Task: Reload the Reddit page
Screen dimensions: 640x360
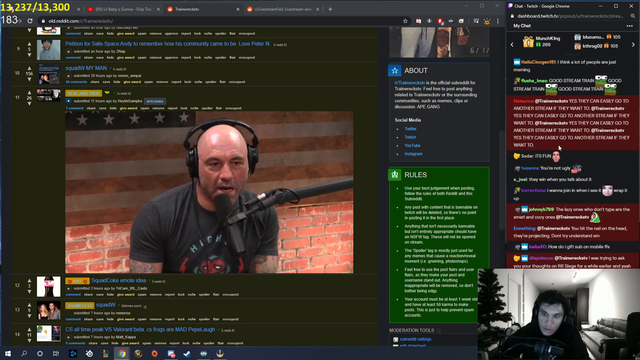Action: tap(30, 21)
